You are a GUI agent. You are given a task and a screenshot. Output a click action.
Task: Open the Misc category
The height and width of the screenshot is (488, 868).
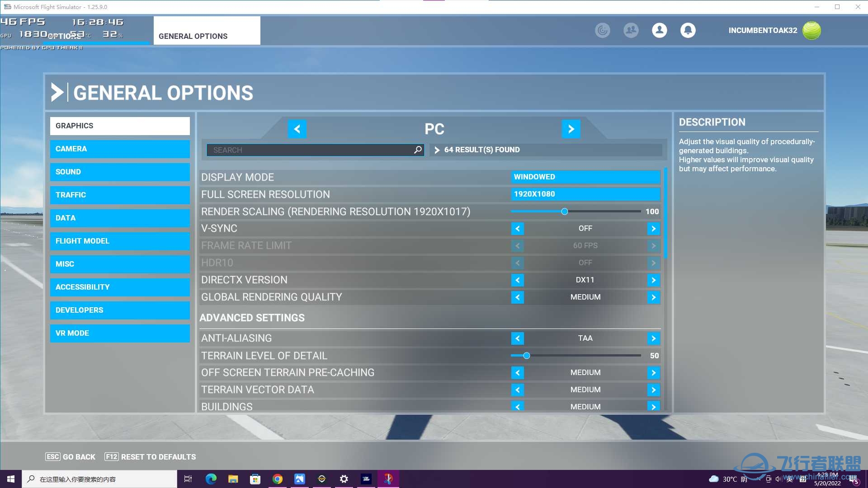click(x=120, y=264)
